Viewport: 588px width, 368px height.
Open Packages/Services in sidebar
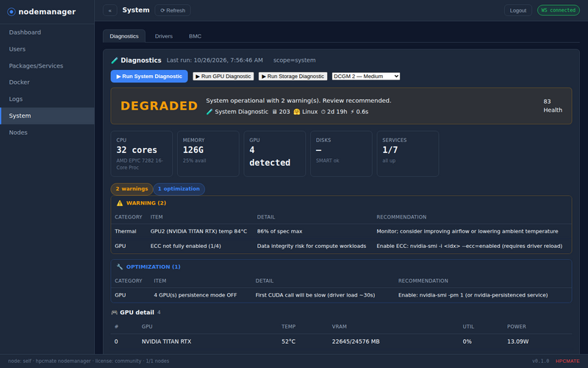[47, 66]
